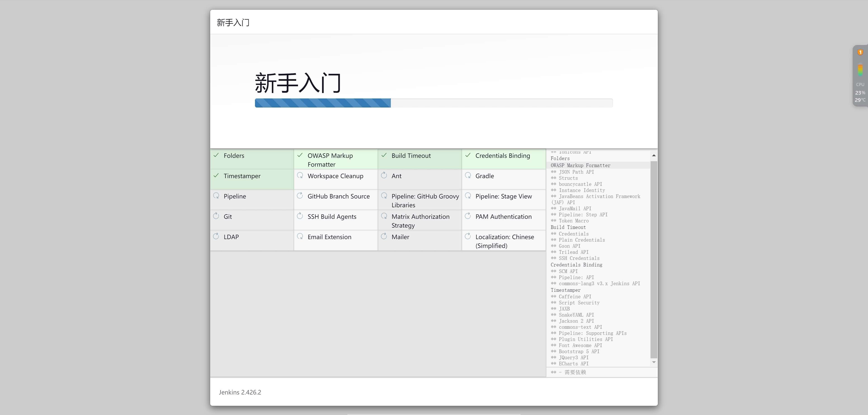Select the Credentials Binding log entry
Image resolution: width=868 pixels, height=415 pixels.
coord(576,265)
